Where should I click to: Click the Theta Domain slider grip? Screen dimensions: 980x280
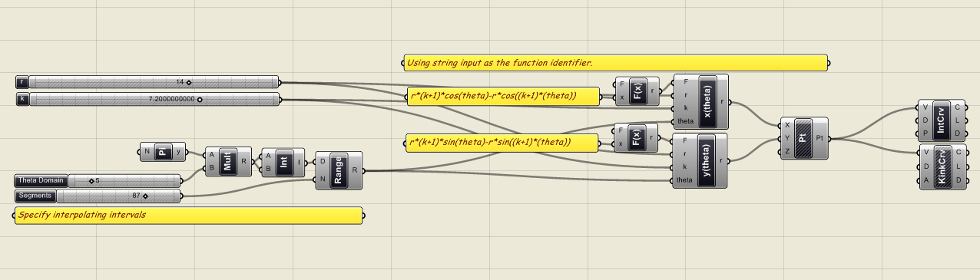[91, 181]
